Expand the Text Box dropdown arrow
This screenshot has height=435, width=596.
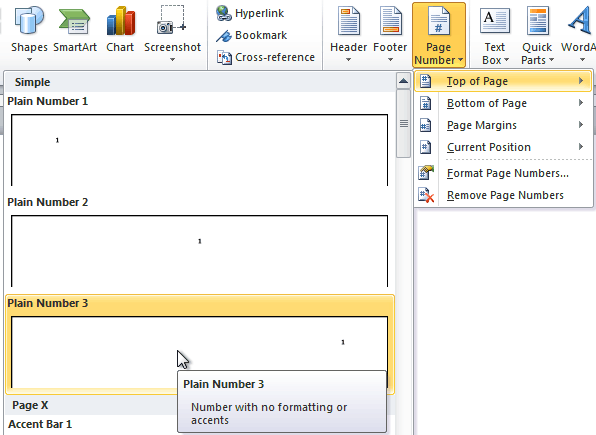coord(506,60)
